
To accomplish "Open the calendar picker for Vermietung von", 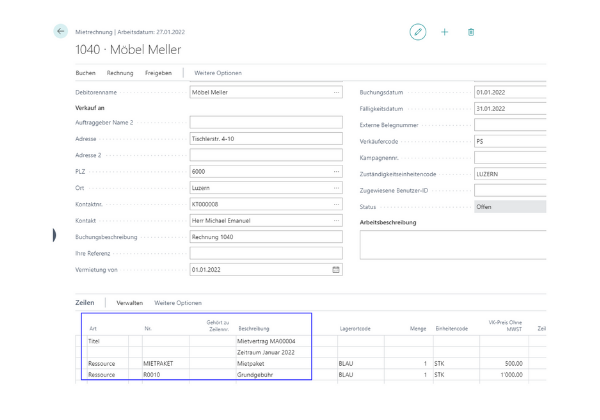I will (336, 269).
